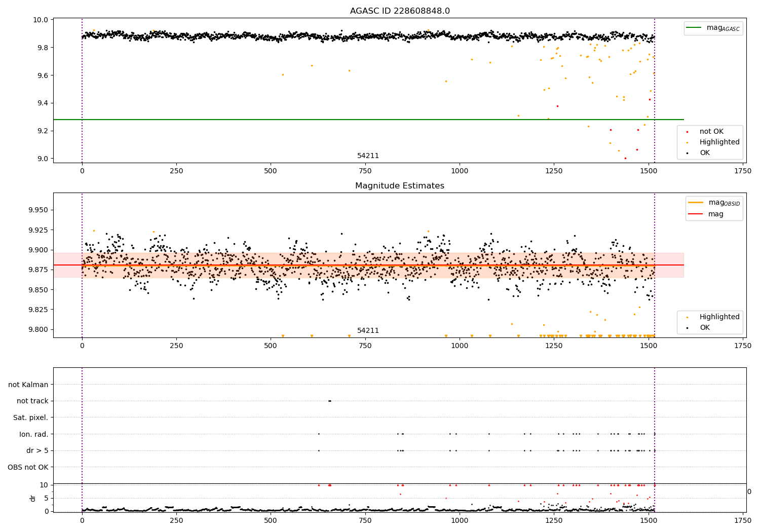Click the '1750' x-tick under the top plot
Viewport: 760px width, 532px height.
743,171
